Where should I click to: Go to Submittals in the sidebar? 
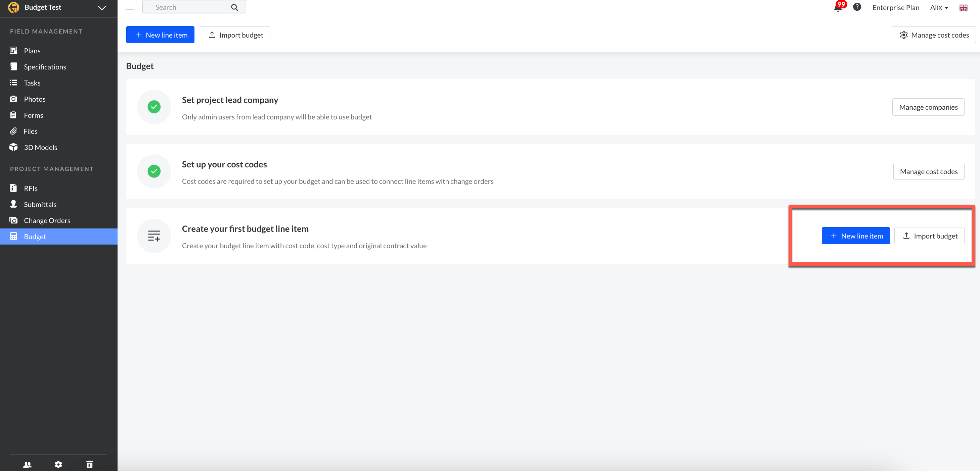click(x=40, y=205)
